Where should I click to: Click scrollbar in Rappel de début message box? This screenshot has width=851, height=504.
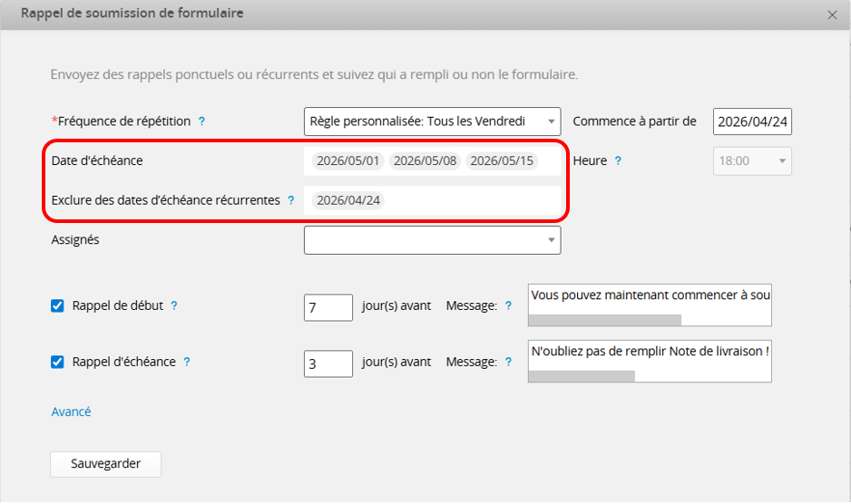604,320
